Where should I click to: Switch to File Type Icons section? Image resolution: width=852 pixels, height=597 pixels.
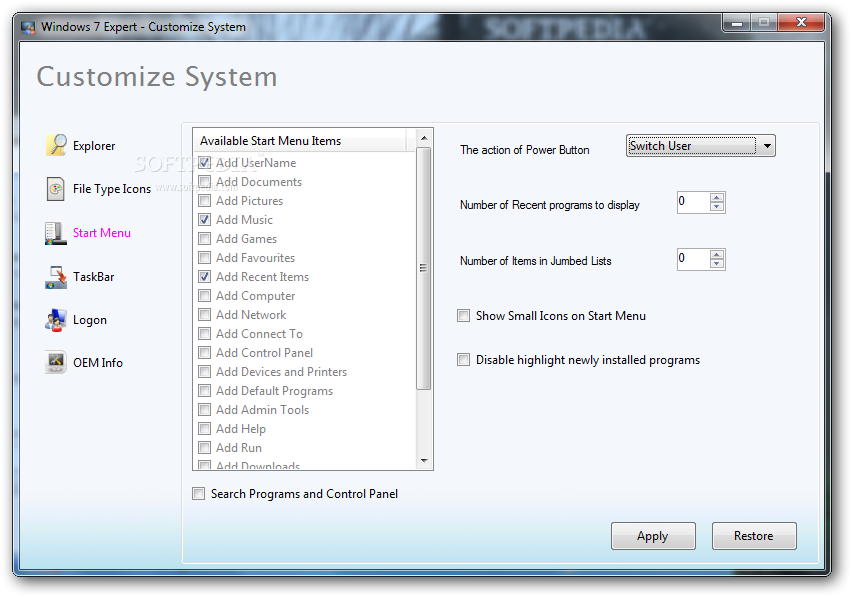pos(112,189)
